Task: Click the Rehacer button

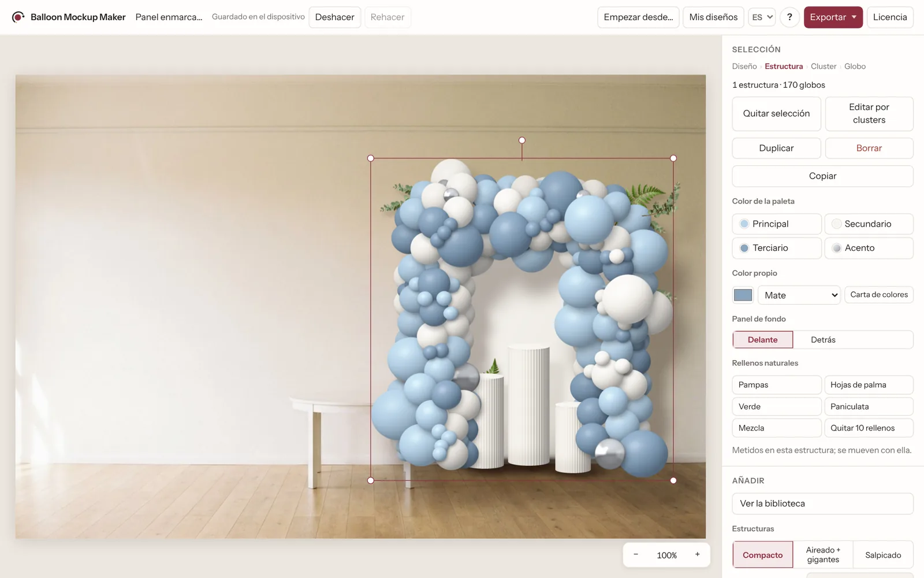Action: pos(388,17)
